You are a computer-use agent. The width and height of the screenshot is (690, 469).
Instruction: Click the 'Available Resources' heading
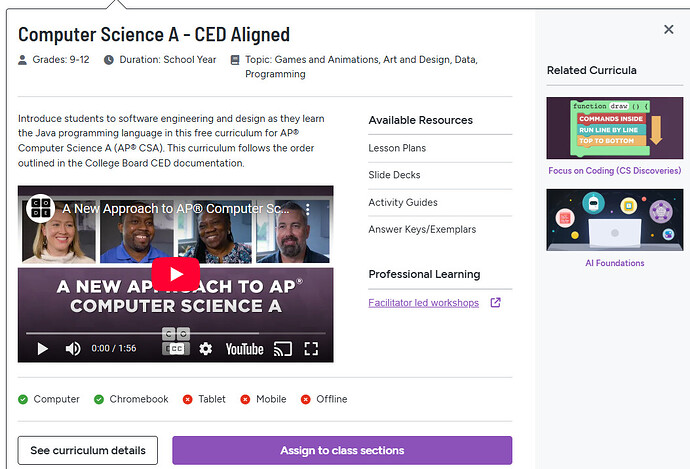tap(420, 120)
